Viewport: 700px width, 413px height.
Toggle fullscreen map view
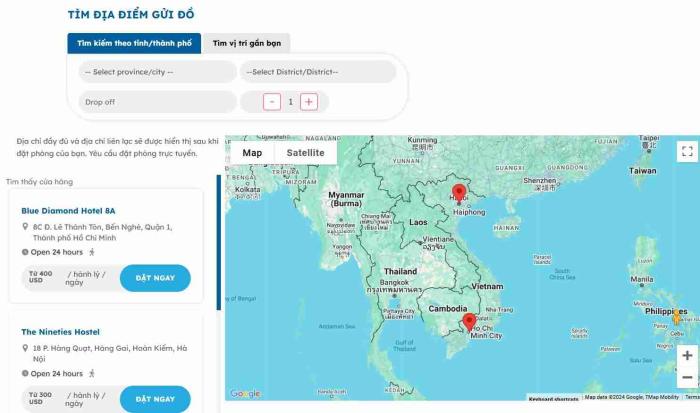(x=686, y=152)
